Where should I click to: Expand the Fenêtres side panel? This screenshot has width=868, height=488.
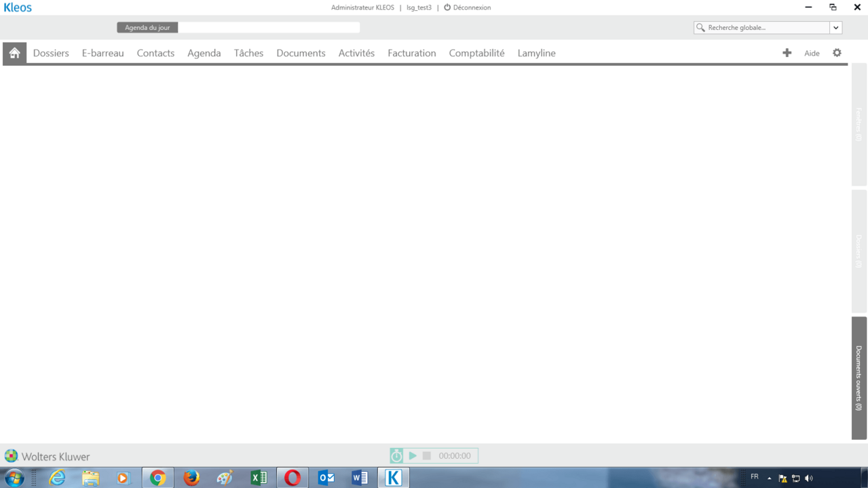point(859,124)
